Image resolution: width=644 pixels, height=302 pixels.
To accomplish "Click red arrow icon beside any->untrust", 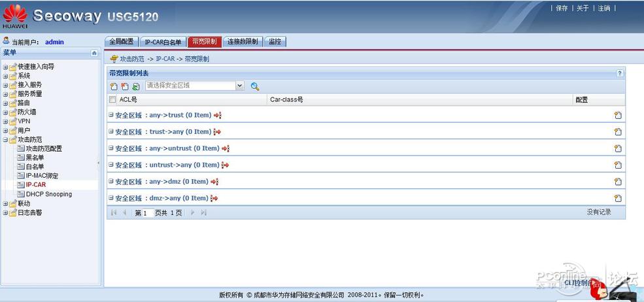I will pos(226,148).
